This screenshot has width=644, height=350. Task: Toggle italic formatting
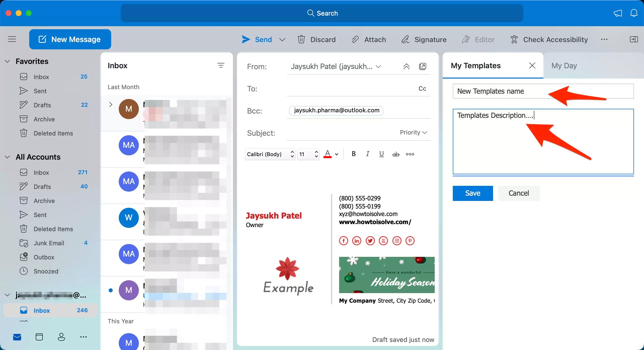(367, 154)
